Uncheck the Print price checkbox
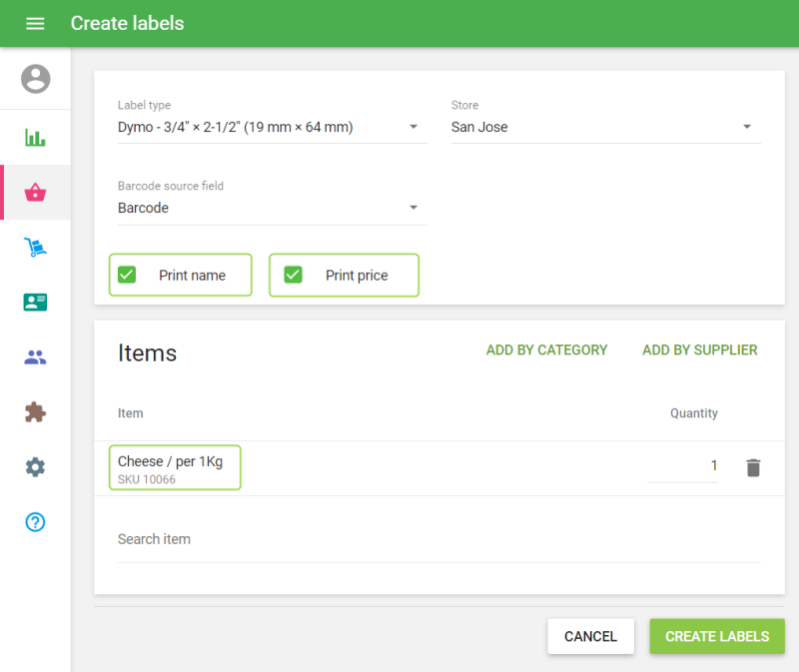This screenshot has height=672, width=799. click(x=293, y=275)
